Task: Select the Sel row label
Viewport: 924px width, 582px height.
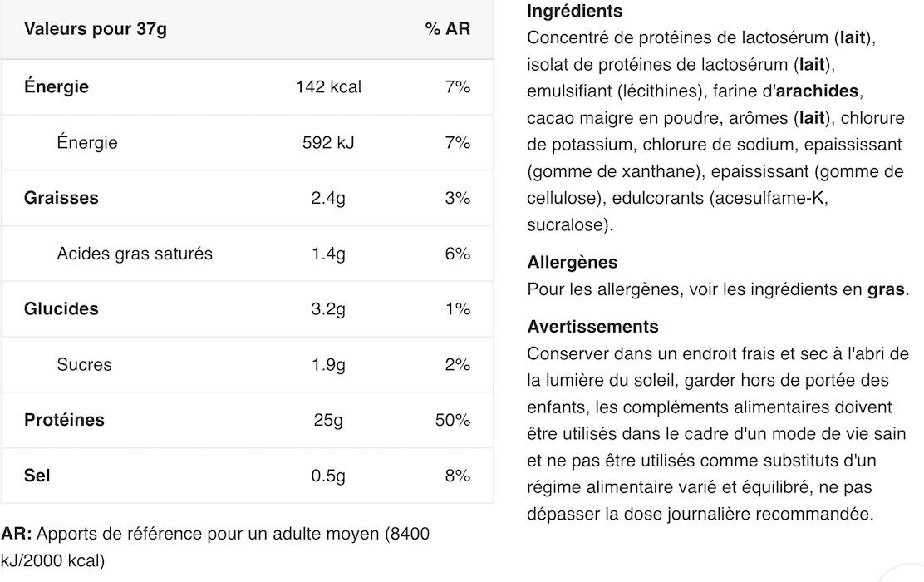Action: [x=37, y=476]
